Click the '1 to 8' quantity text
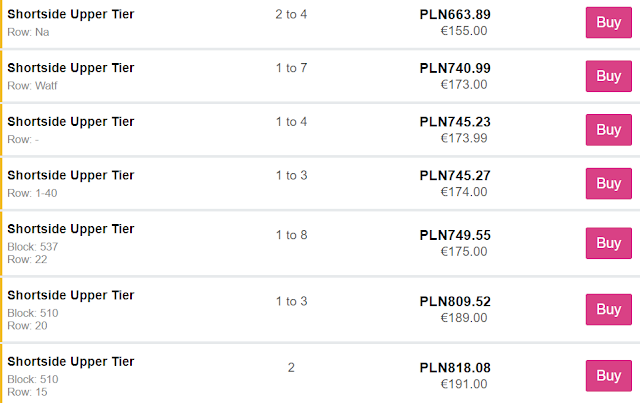This screenshot has height=403, width=640. [291, 235]
